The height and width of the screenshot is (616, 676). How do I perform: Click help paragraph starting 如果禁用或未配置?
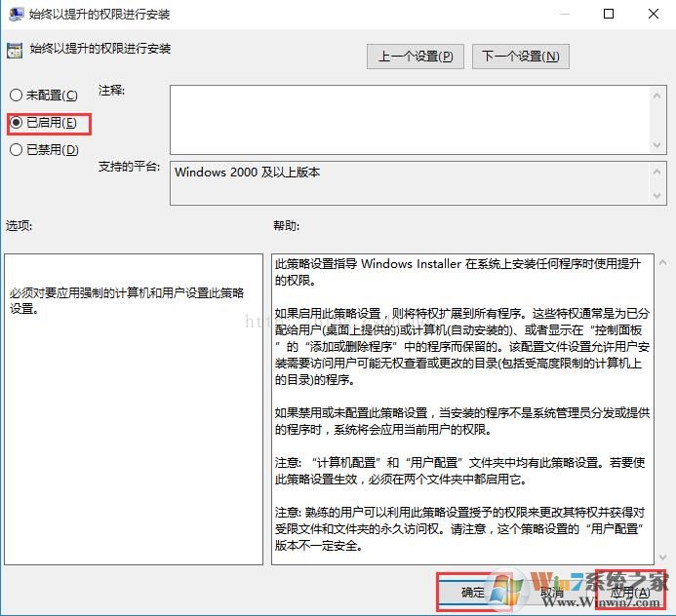462,421
